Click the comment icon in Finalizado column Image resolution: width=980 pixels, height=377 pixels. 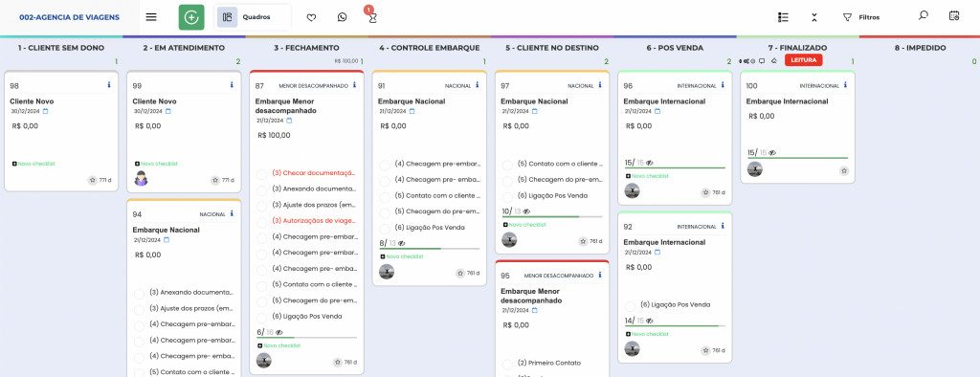762,60
